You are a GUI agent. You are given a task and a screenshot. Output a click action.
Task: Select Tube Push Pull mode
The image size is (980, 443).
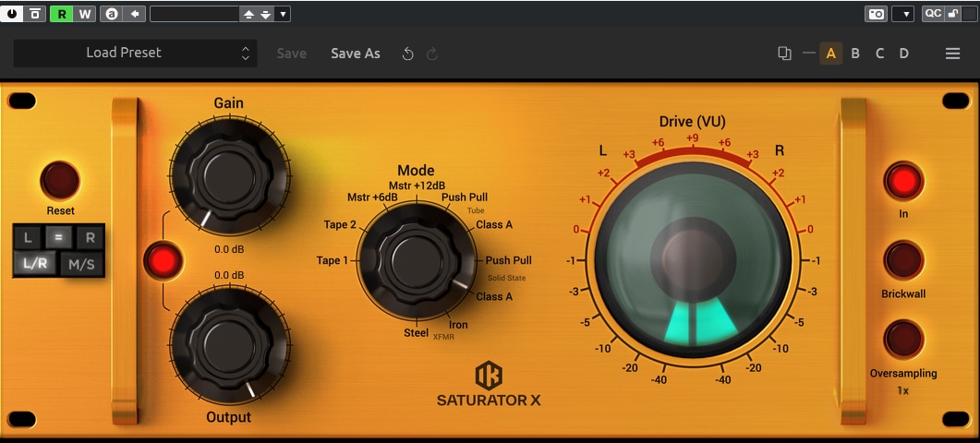(465, 198)
